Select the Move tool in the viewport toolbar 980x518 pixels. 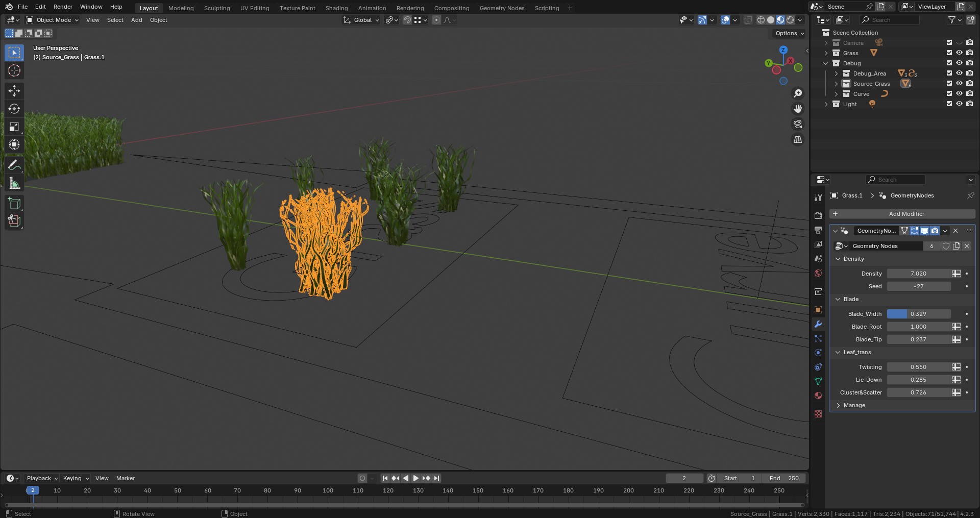click(14, 90)
